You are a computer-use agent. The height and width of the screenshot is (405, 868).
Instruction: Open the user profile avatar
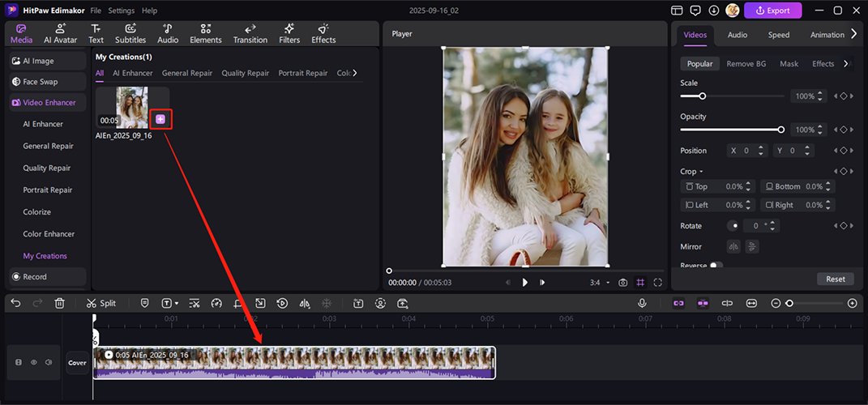coord(733,11)
